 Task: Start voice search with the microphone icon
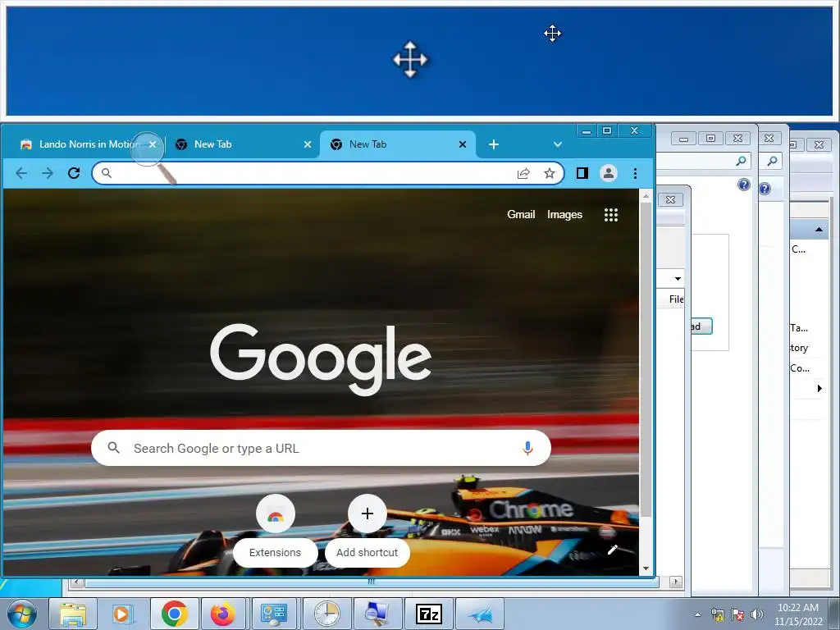click(x=527, y=448)
